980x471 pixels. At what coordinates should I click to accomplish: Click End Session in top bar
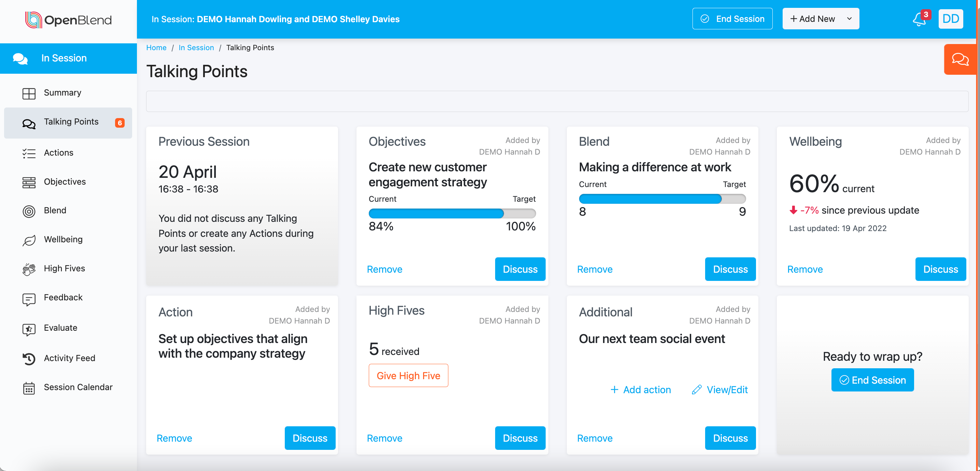tap(732, 19)
